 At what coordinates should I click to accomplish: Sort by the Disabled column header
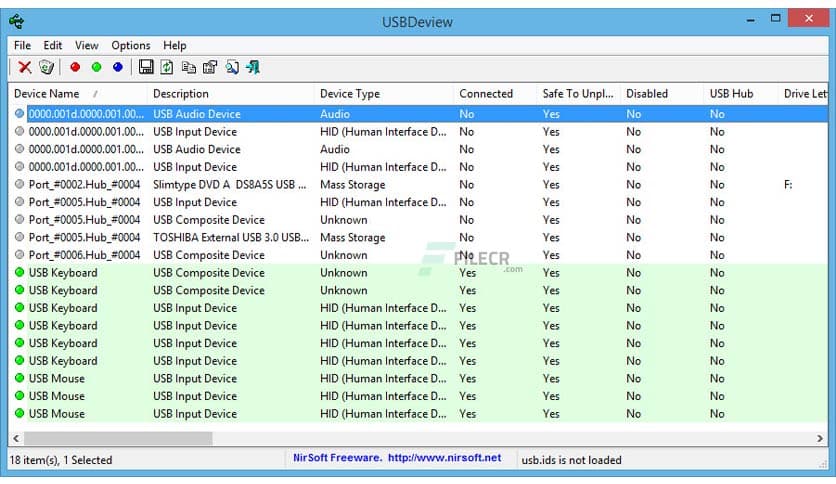(662, 94)
